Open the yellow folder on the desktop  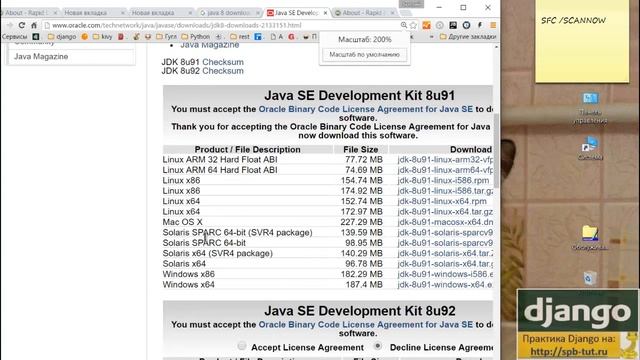tap(590, 238)
